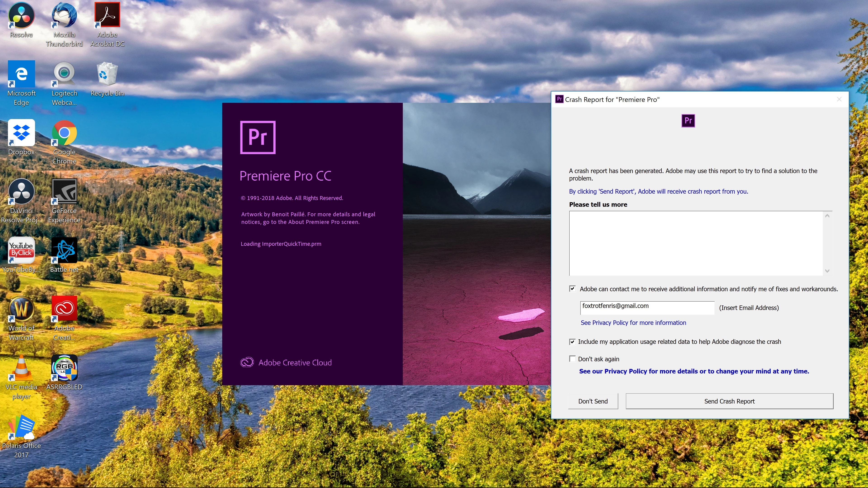The width and height of the screenshot is (868, 488).
Task: Select the Recycle Bin icon
Action: pyautogui.click(x=107, y=74)
